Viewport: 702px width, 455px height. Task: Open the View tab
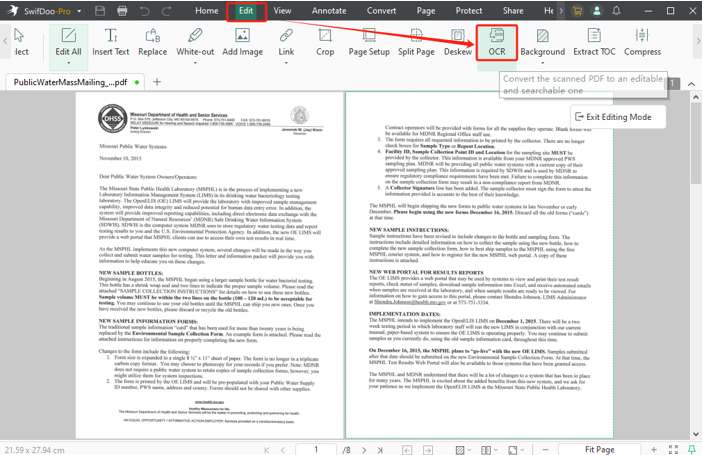(x=282, y=11)
